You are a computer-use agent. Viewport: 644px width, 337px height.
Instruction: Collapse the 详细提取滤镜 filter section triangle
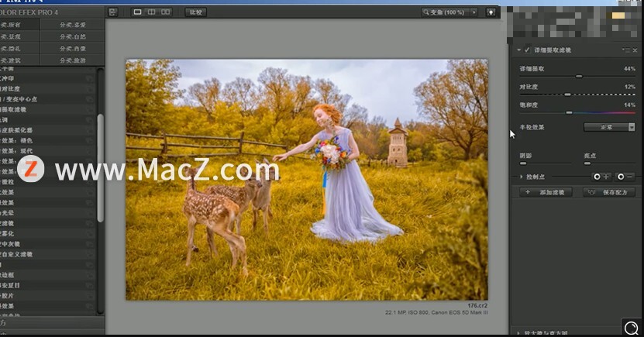(x=519, y=50)
